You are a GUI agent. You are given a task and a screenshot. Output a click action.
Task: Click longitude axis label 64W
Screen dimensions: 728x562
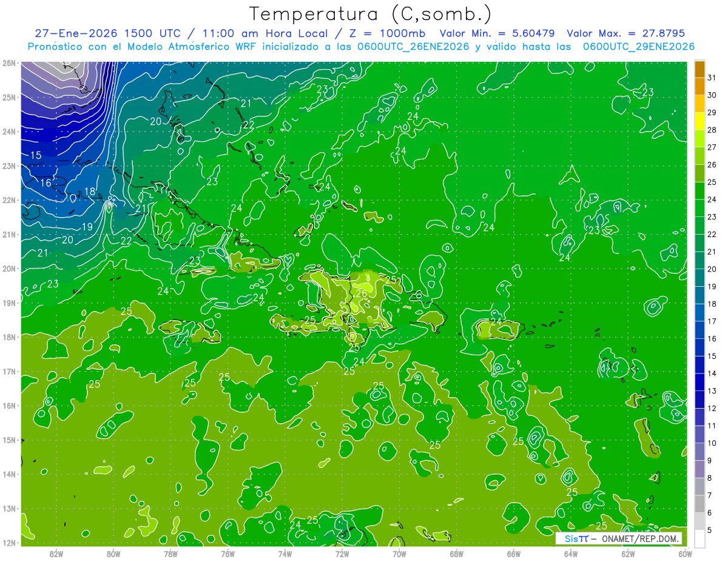[x=570, y=553]
